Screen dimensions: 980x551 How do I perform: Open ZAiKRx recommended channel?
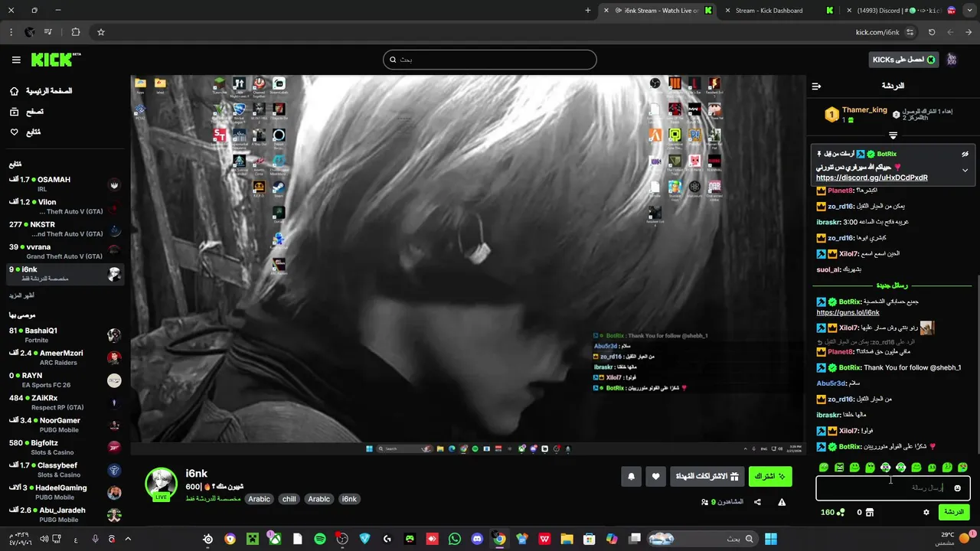point(65,403)
